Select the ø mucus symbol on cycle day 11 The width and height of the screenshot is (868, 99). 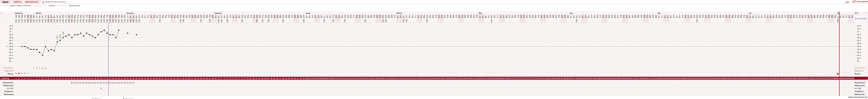click(45, 68)
